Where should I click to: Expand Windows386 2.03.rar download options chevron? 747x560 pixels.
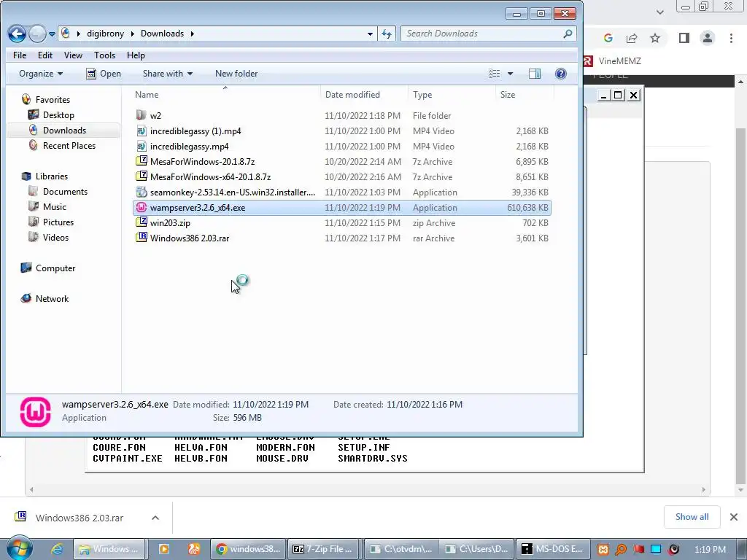pos(155,518)
